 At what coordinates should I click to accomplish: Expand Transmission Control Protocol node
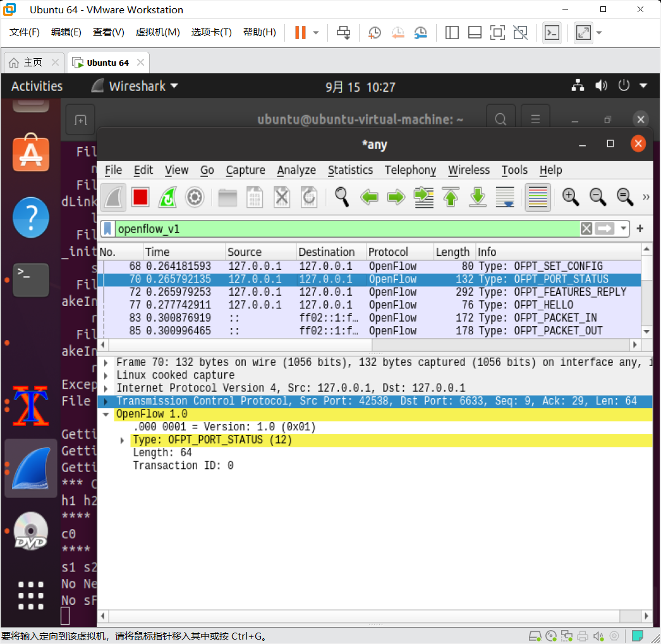click(x=106, y=401)
